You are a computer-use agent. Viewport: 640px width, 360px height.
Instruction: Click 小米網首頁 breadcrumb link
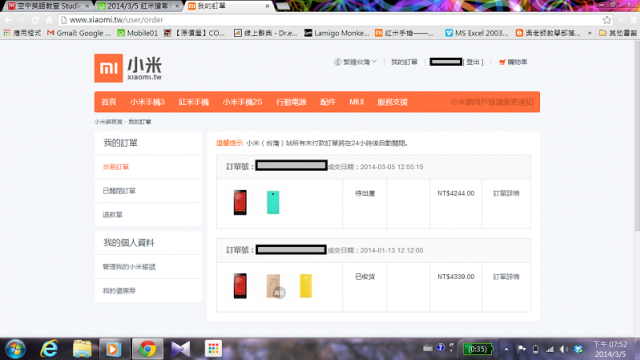(108, 122)
